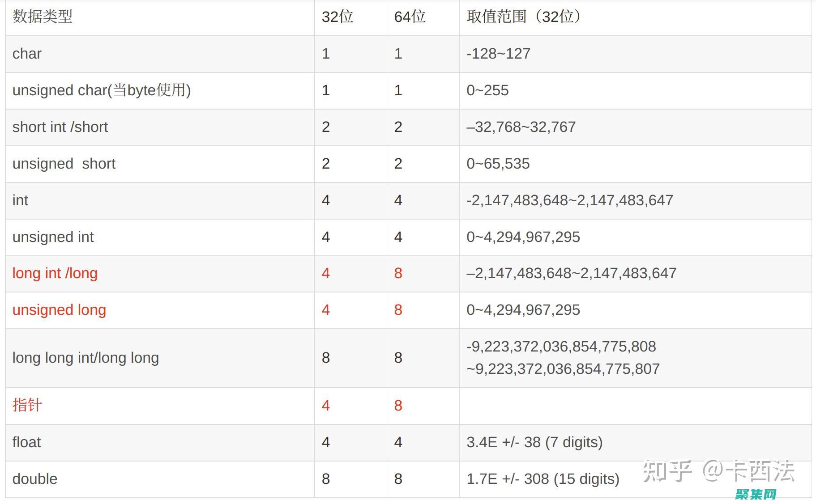This screenshot has width=816, height=504.
Task: Click the '知乎 @卡西法' watermark
Action: coord(718,471)
